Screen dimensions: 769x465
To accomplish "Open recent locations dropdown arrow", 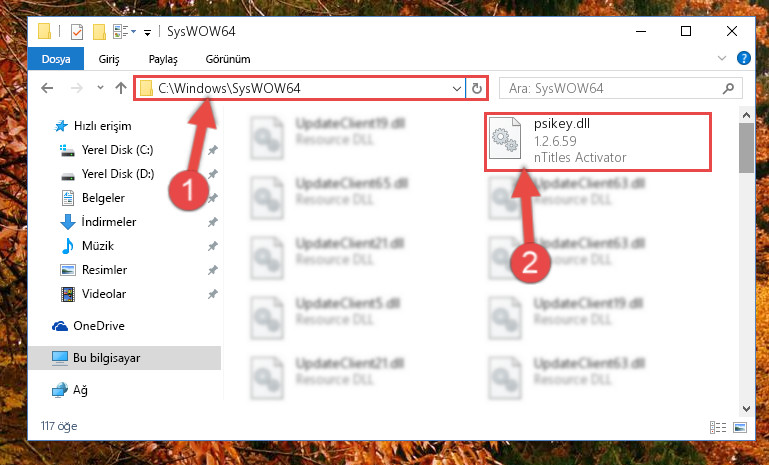I will coord(100,88).
